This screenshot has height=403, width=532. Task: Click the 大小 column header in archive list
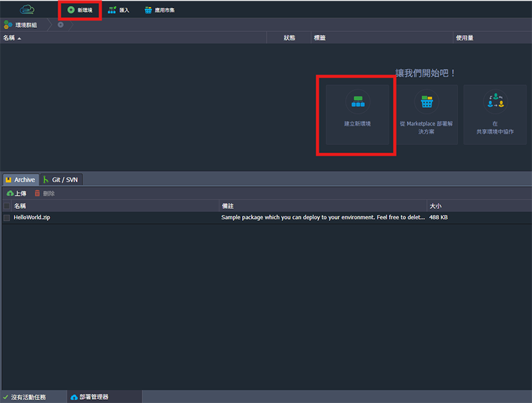(436, 206)
